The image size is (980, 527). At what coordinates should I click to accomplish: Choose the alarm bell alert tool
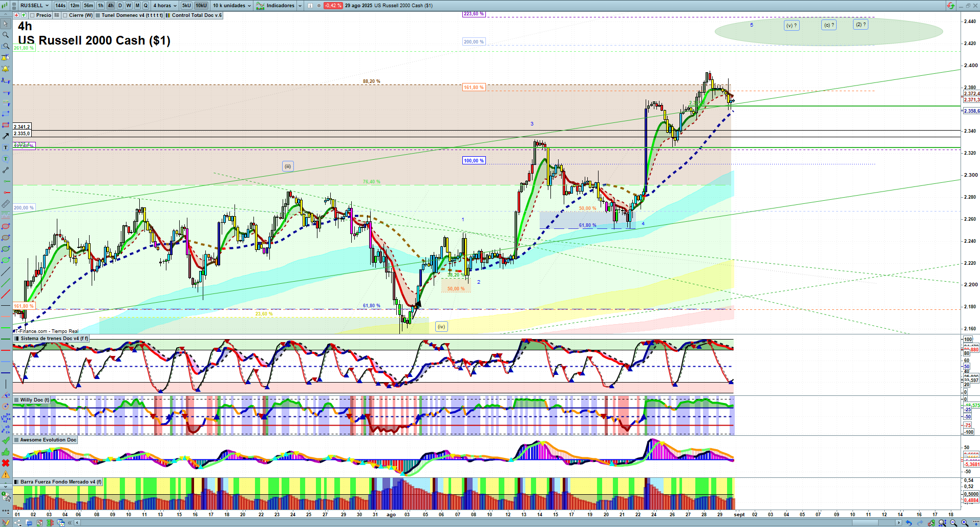(6, 69)
